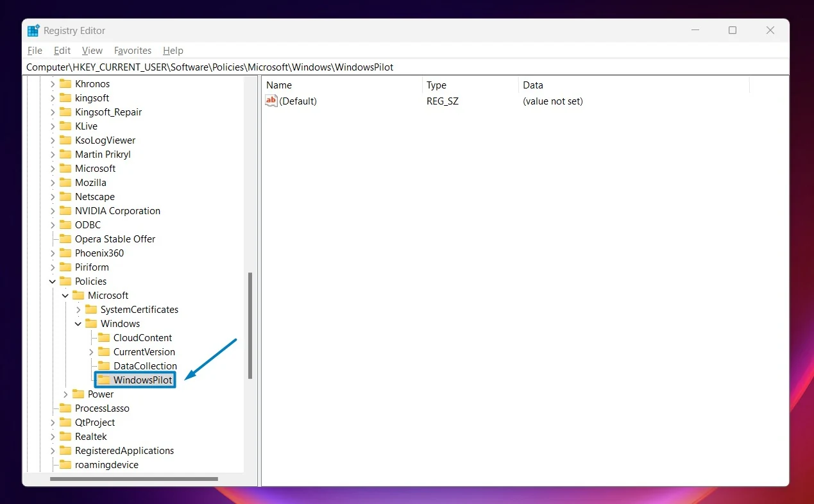
Task: Click the tree pane horizontal scrollbar thumb
Action: 134,479
